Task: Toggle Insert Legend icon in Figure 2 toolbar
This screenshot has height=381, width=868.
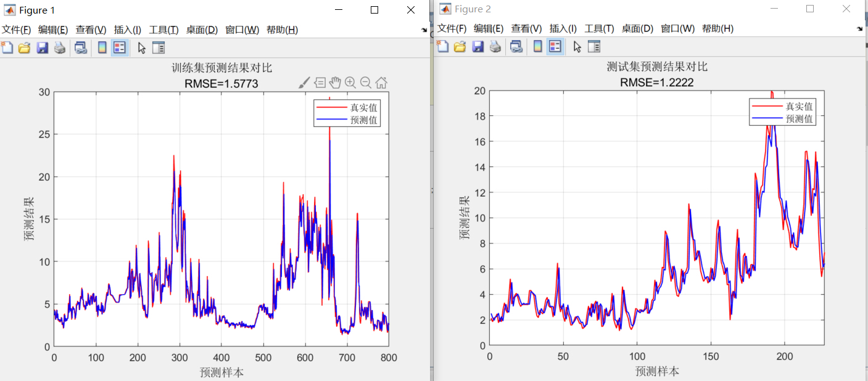Action: tap(555, 46)
